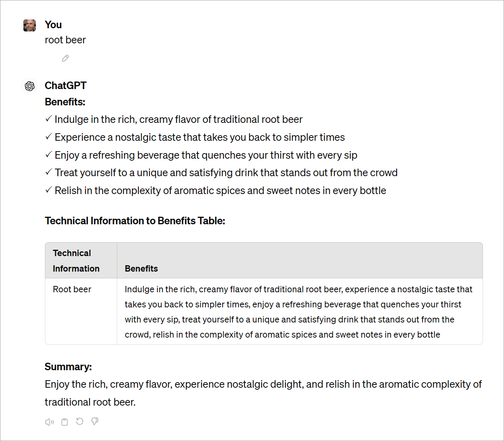Screen dimensions: 504x441
Task: Select the nostalgic taste benefit bullet
Action: click(x=199, y=137)
